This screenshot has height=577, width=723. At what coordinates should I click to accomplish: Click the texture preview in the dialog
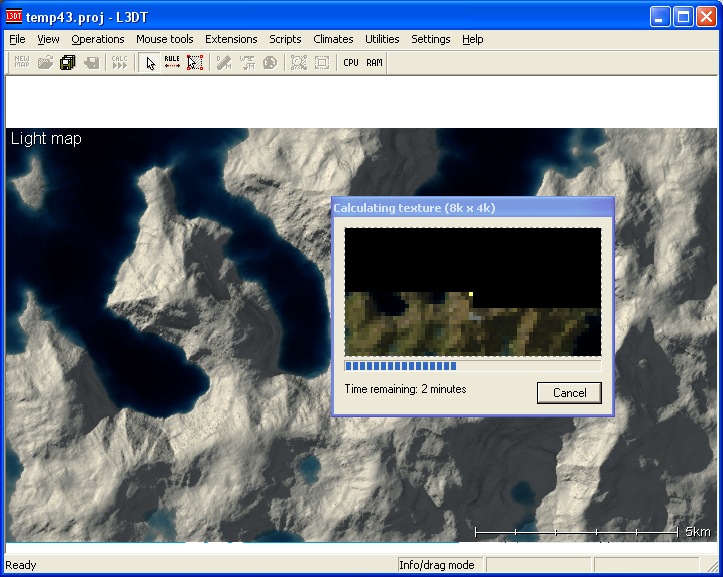[x=472, y=292]
